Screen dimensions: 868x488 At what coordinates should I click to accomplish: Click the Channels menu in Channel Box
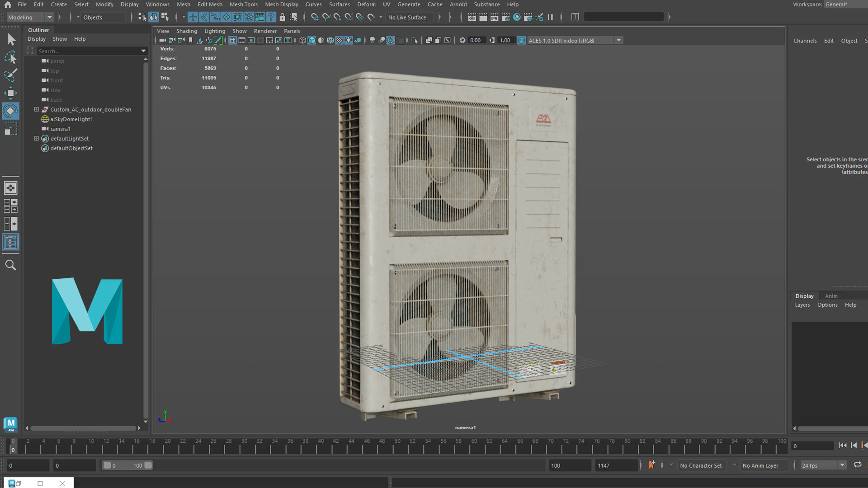tap(805, 41)
